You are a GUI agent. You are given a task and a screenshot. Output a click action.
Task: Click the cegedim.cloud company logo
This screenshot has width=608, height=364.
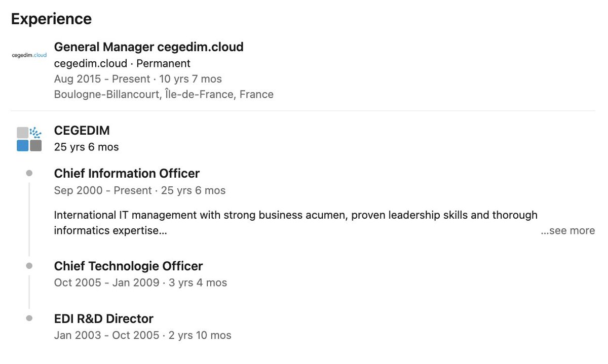[29, 55]
